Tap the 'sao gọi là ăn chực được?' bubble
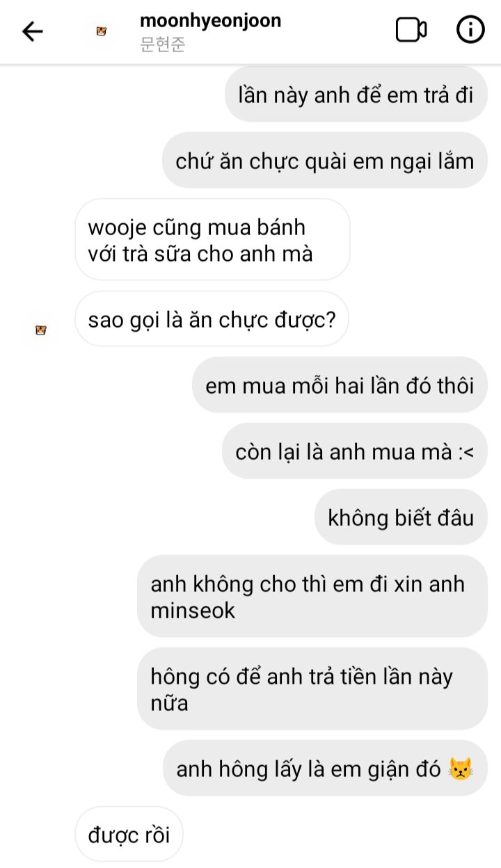 point(212,319)
